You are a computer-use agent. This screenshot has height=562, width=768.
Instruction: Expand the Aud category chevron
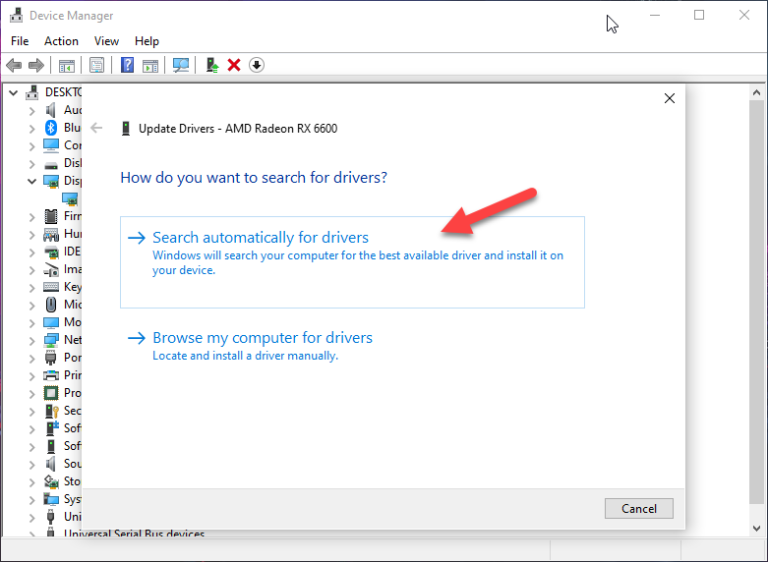click(32, 111)
